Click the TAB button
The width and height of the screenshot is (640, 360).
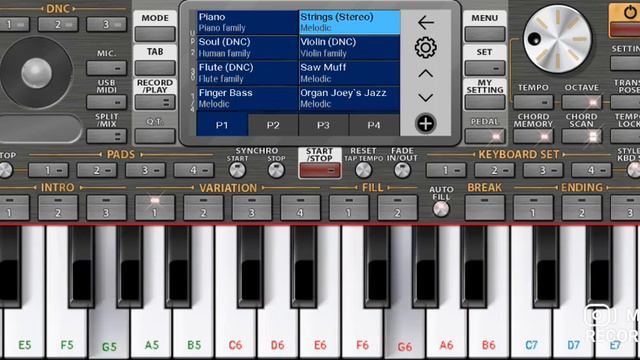click(155, 68)
